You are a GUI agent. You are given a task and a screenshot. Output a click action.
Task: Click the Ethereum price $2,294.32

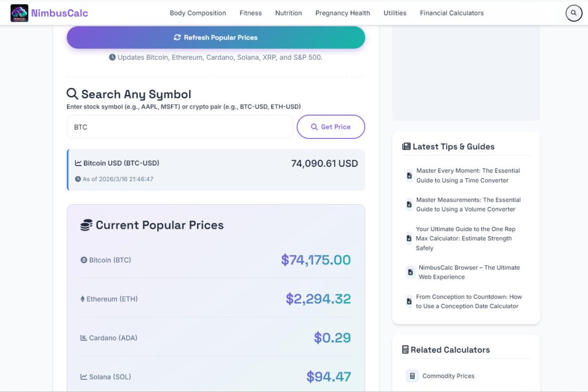click(x=318, y=299)
